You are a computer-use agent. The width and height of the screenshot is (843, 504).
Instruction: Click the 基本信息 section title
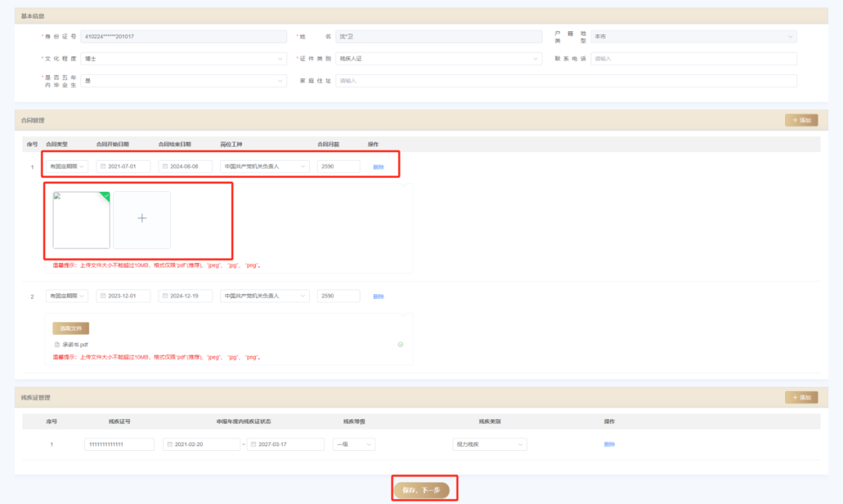tap(33, 16)
